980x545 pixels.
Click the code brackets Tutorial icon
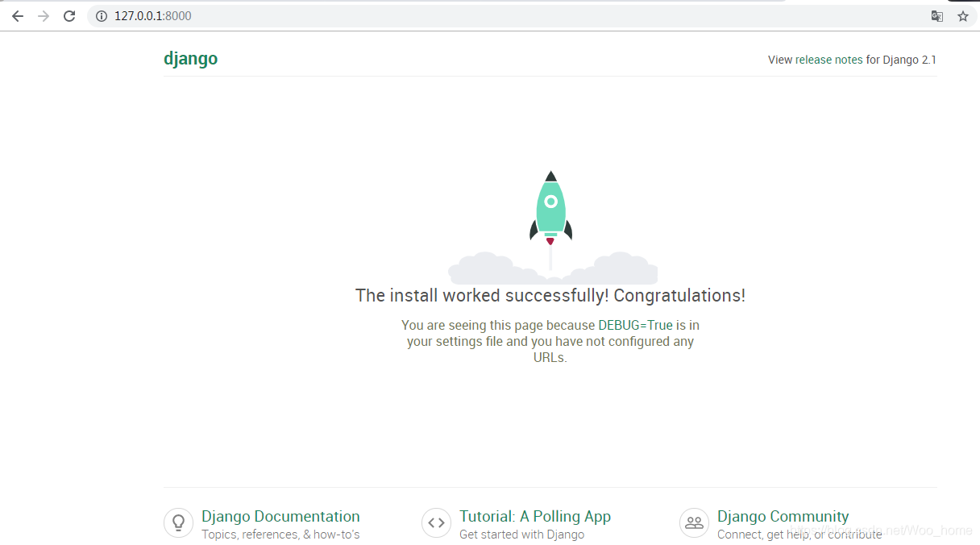pyautogui.click(x=436, y=522)
